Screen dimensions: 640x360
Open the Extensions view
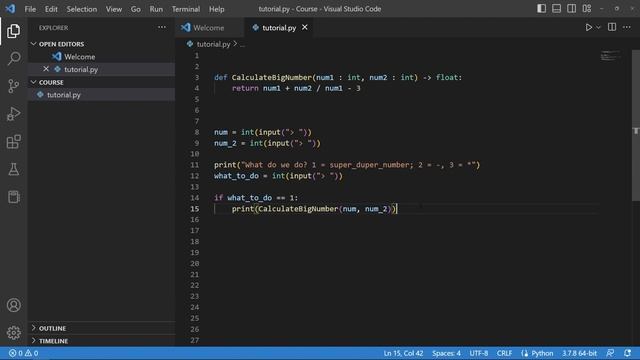click(13, 141)
